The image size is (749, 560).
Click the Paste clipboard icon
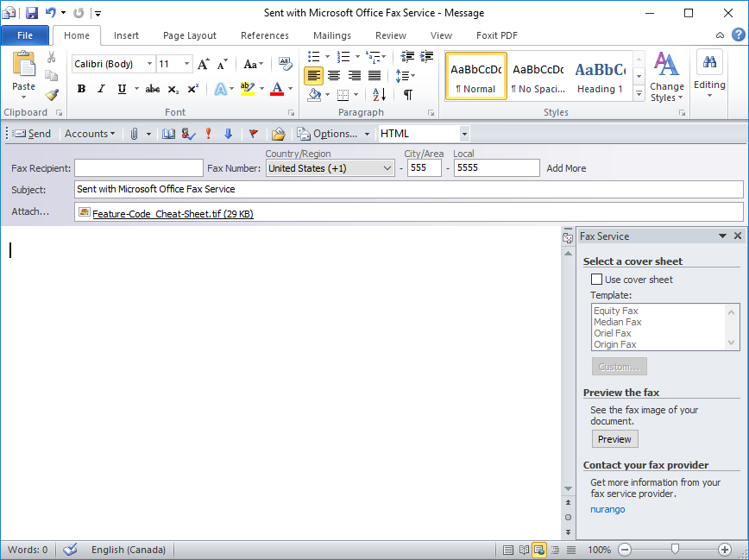[24, 65]
